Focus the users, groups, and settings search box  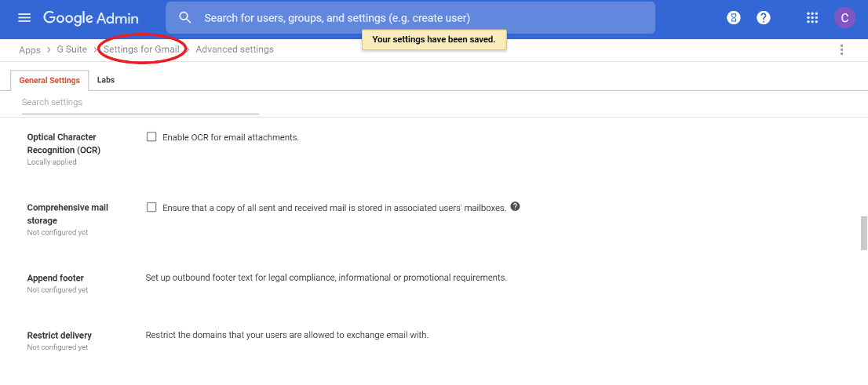click(x=410, y=18)
